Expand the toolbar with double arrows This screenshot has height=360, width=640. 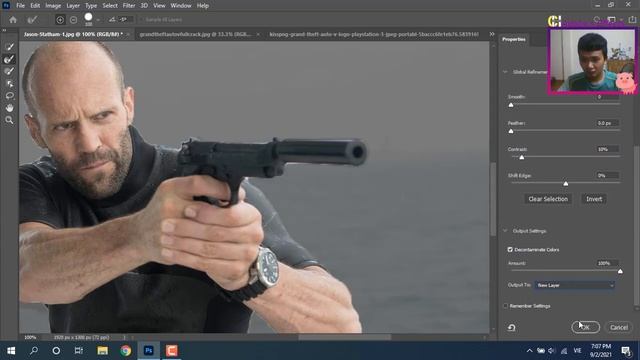[4, 30]
